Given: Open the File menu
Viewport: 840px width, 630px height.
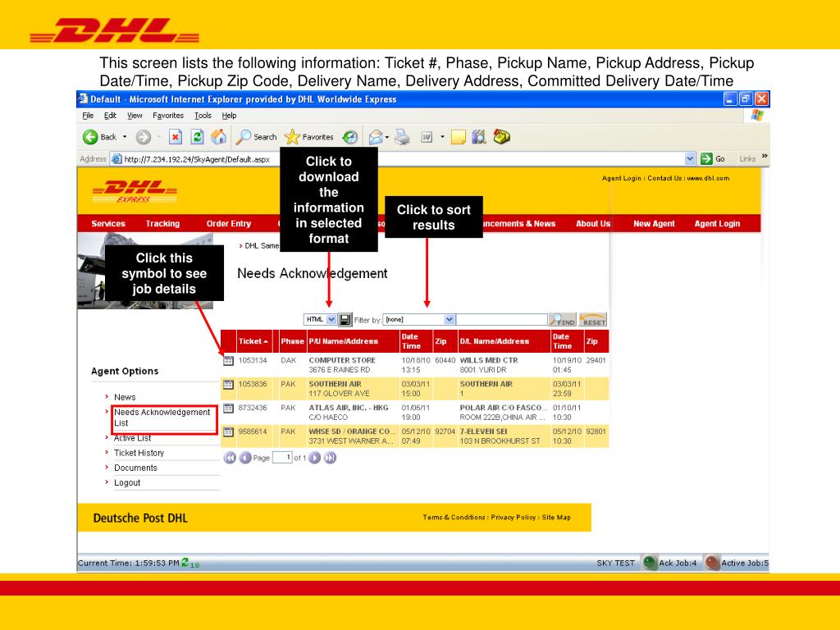Looking at the screenshot, I should point(88,116).
